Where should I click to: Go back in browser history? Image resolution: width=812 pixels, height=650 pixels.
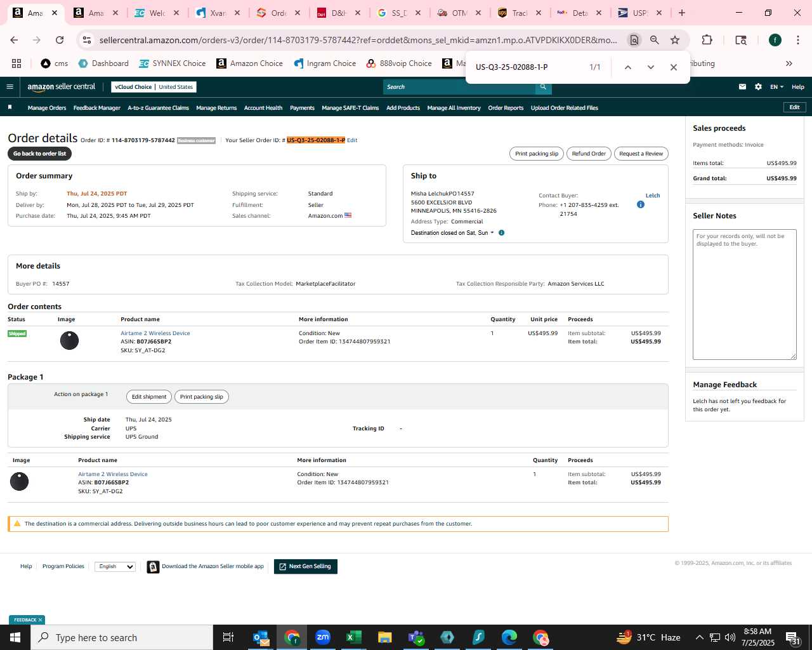(14, 40)
